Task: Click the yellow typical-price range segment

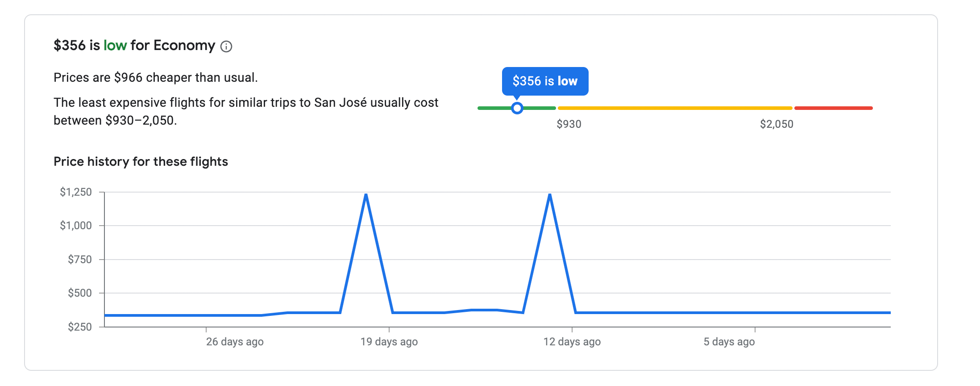Action: click(675, 108)
